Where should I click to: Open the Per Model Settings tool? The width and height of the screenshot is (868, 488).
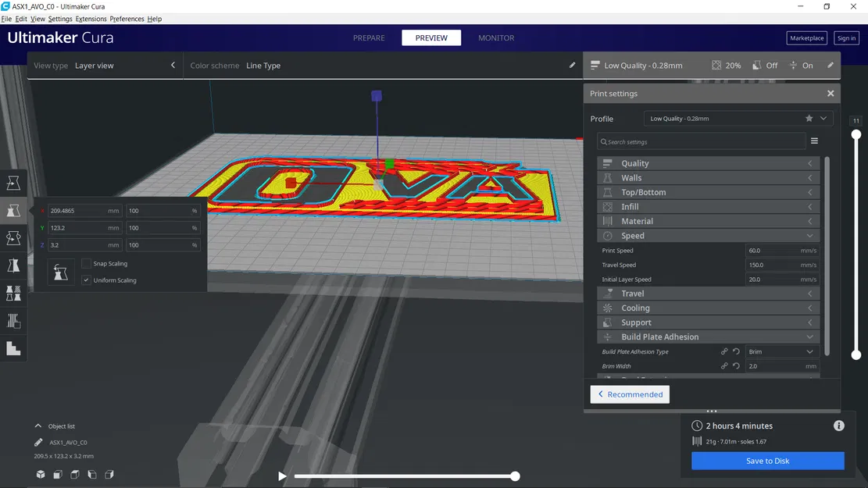(x=13, y=294)
